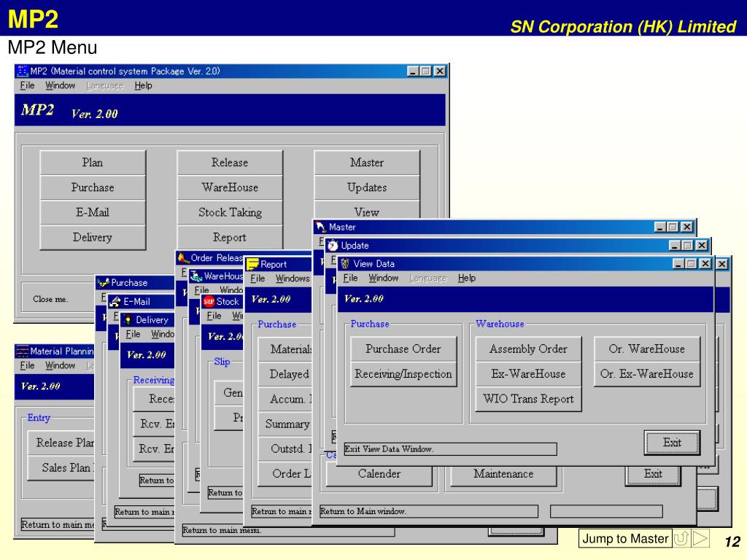Click the Master button in MP2 main menu
This screenshot has height=560, width=747.
[367, 163]
